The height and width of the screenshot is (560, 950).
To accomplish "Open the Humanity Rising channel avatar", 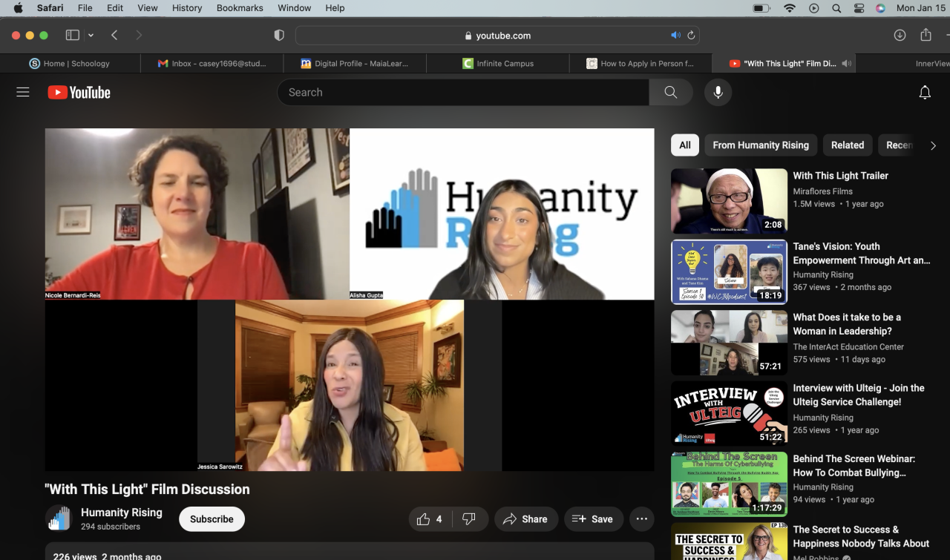I will tap(59, 518).
